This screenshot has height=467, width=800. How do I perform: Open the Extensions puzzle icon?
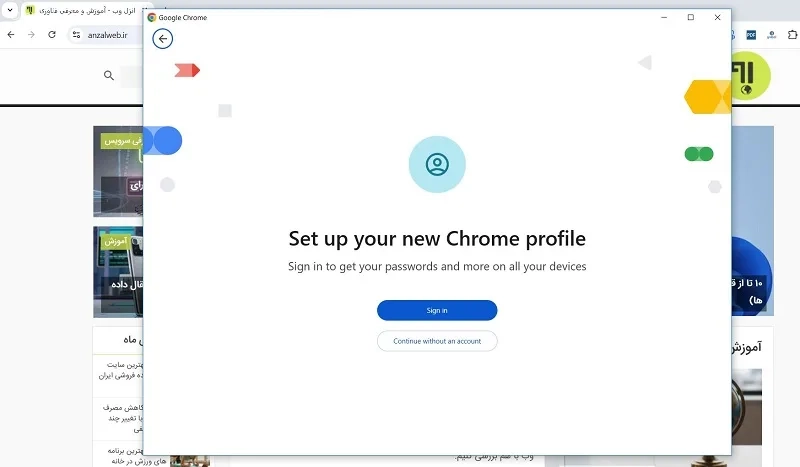(x=792, y=35)
